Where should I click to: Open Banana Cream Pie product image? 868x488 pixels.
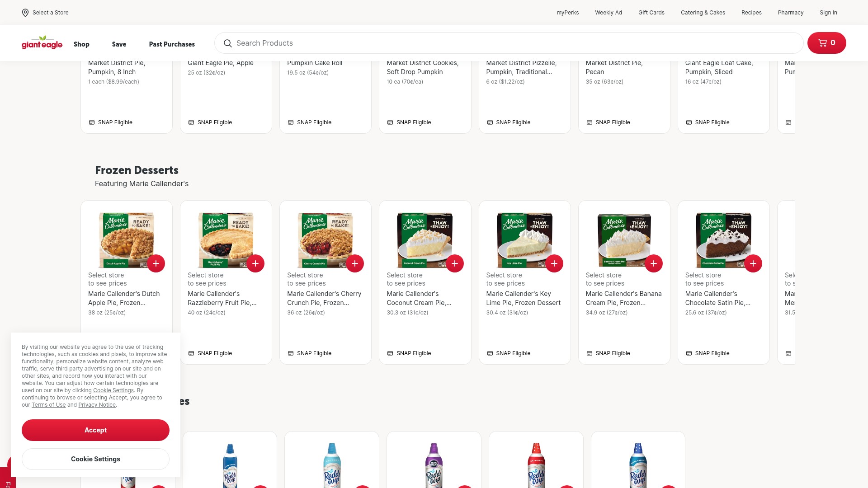pyautogui.click(x=624, y=240)
